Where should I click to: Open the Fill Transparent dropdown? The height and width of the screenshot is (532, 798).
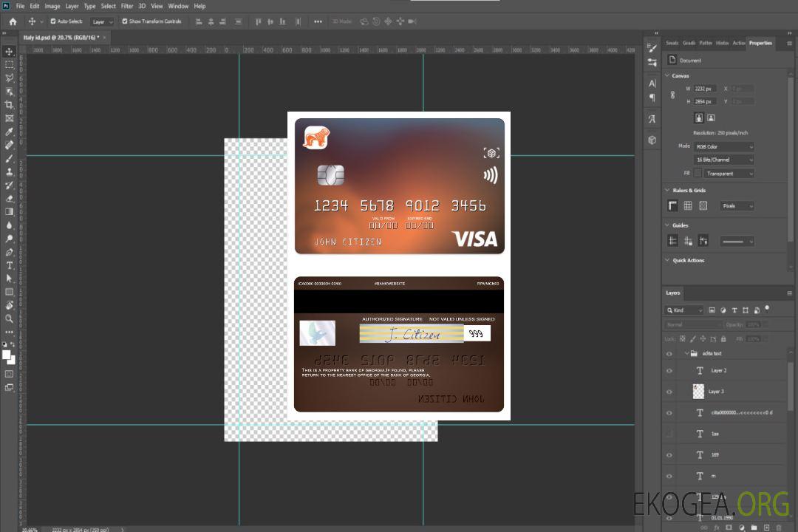click(729, 174)
